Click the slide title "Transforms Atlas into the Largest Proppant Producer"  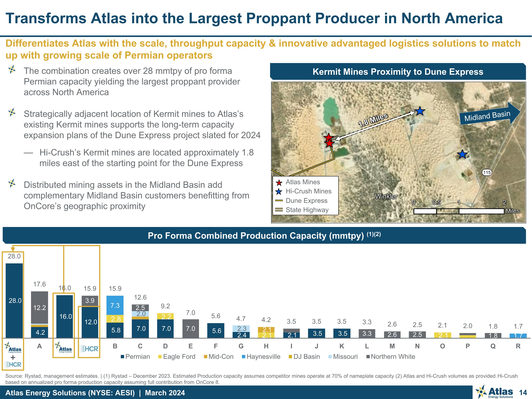pyautogui.click(x=254, y=18)
